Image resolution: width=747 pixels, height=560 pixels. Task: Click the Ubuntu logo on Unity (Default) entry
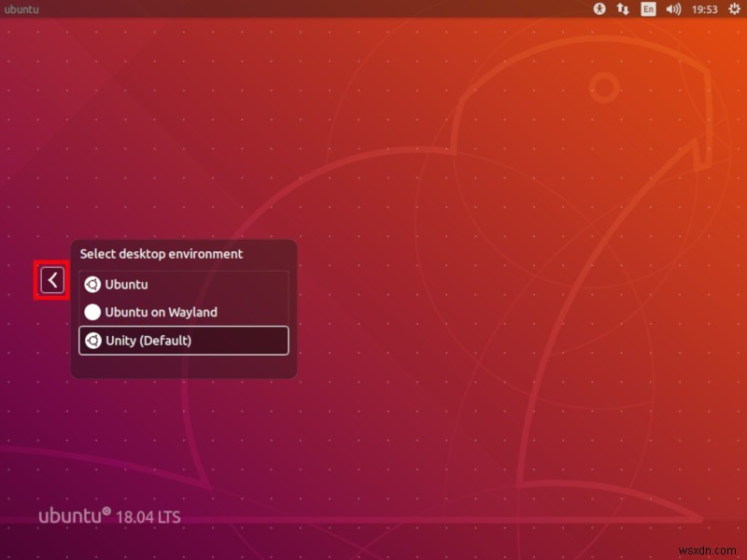pyautogui.click(x=92, y=341)
